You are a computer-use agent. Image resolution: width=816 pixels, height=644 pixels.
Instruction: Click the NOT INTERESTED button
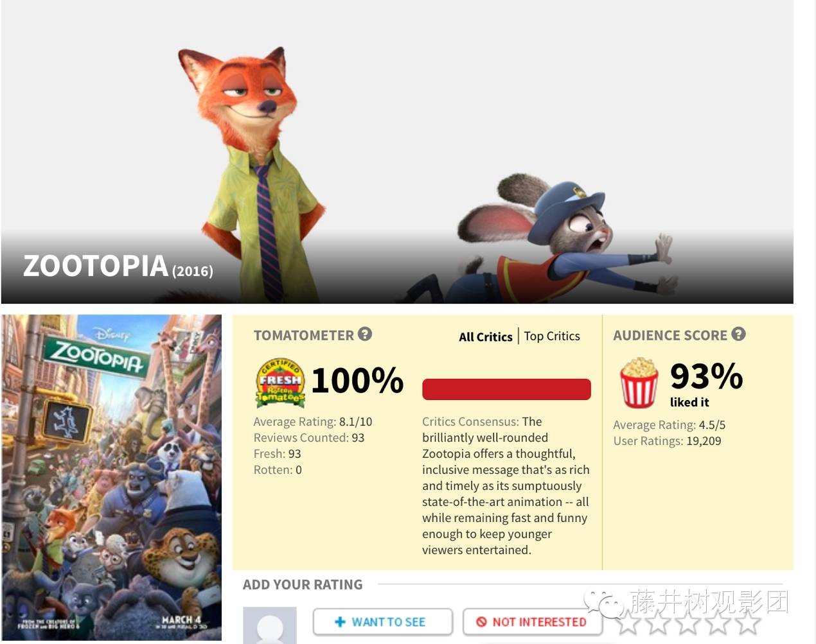533,622
